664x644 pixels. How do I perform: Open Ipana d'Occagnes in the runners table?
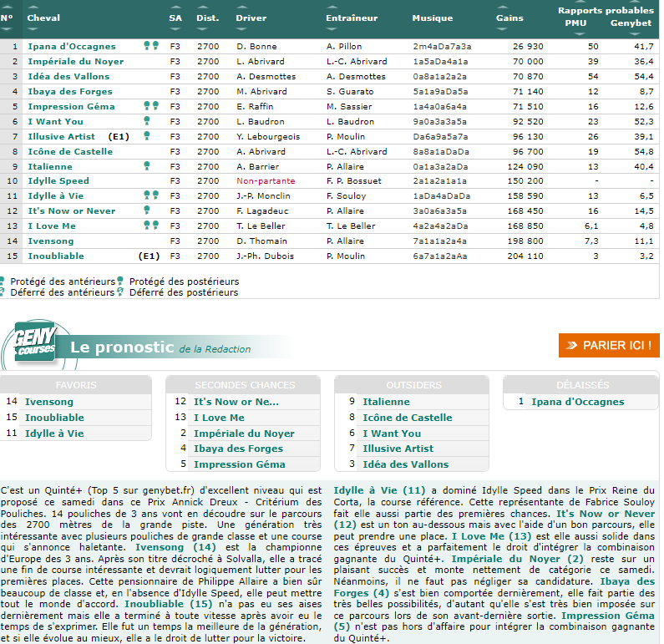click(x=72, y=47)
